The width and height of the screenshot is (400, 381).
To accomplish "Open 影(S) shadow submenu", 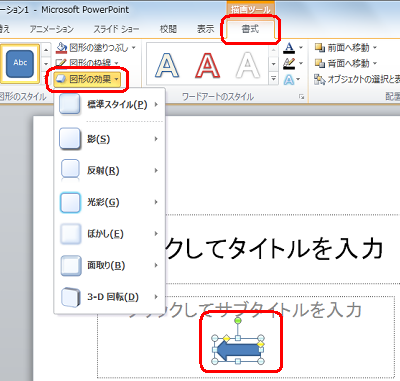I will (x=109, y=139).
